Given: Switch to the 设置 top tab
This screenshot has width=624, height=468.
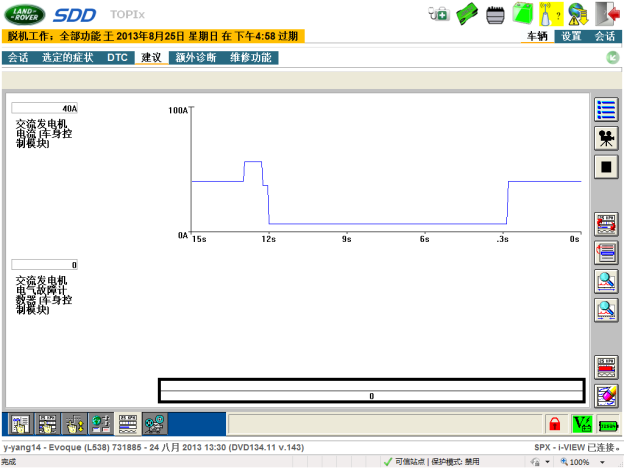Looking at the screenshot, I should click(571, 36).
